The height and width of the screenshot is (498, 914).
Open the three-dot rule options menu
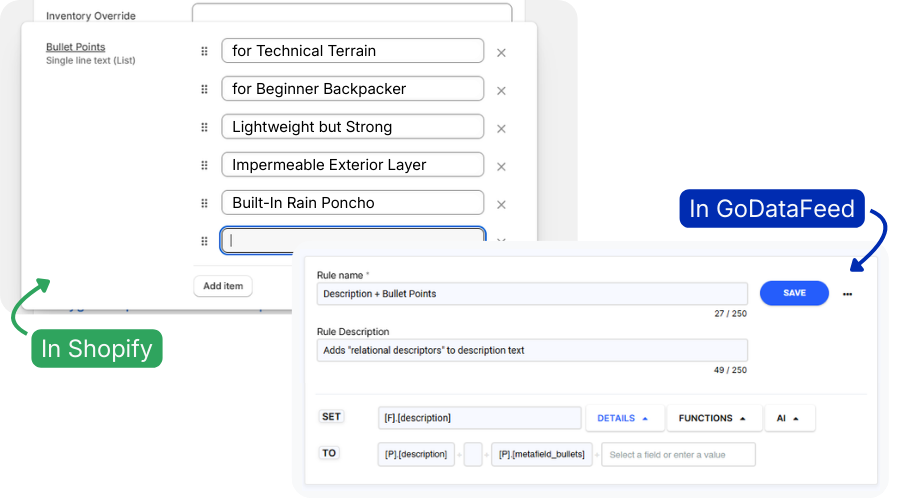pyautogui.click(x=848, y=294)
